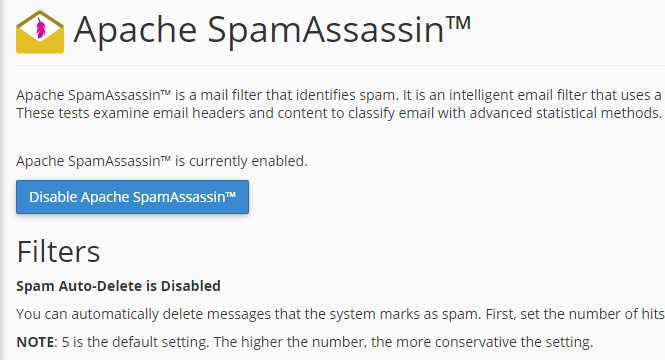The image size is (665, 360).
Task: Click the '5 is the default setting' sentence
Action: pyautogui.click(x=136, y=342)
